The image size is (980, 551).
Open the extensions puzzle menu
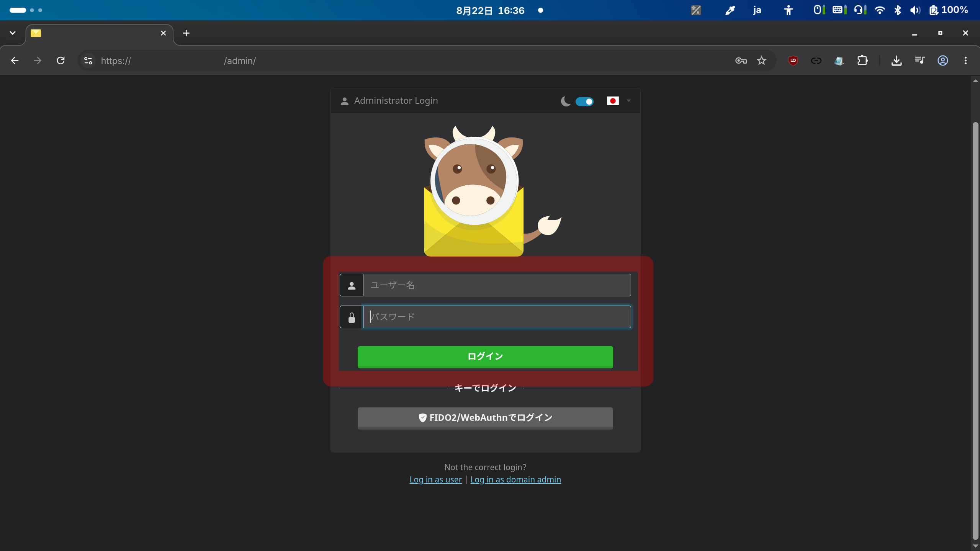pyautogui.click(x=862, y=60)
